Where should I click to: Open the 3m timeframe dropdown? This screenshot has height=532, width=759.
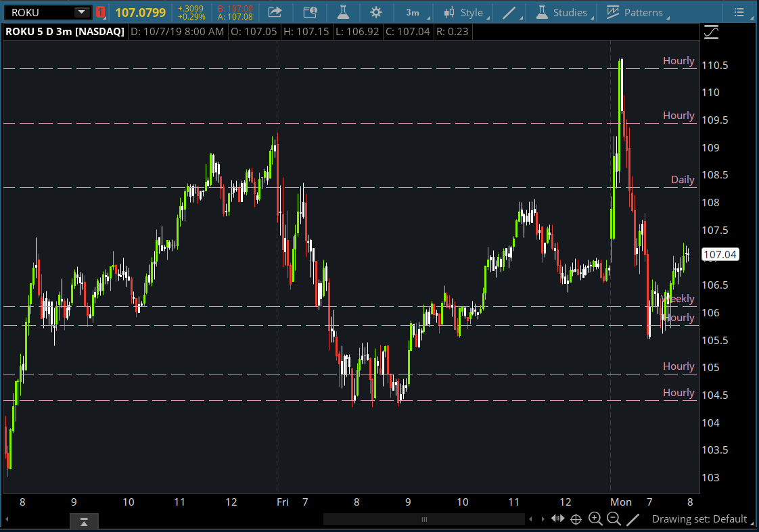point(413,11)
